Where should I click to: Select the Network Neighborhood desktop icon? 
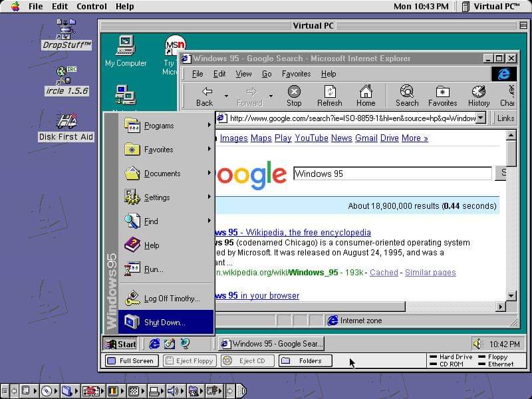(126, 95)
